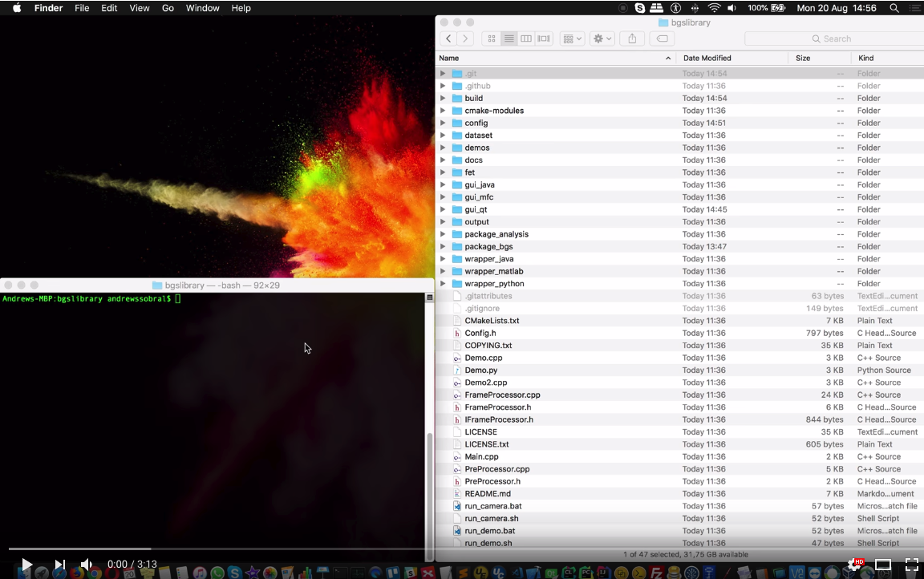The height and width of the screenshot is (579, 924).
Task: Open Spotlight search magnifier icon
Action: (894, 8)
